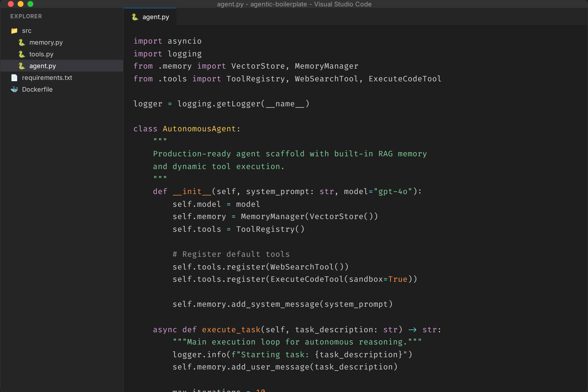Place cursor on 'import logging' line
This screenshot has height=392, width=588.
[168, 54]
